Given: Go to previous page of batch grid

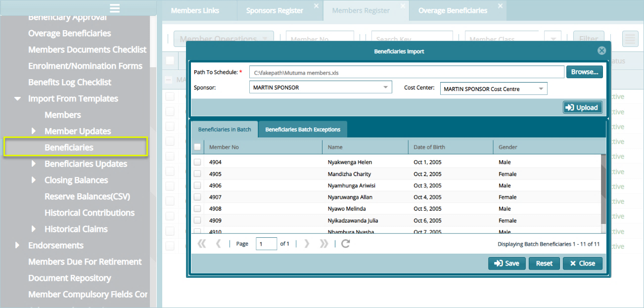Looking at the screenshot, I should tap(218, 244).
